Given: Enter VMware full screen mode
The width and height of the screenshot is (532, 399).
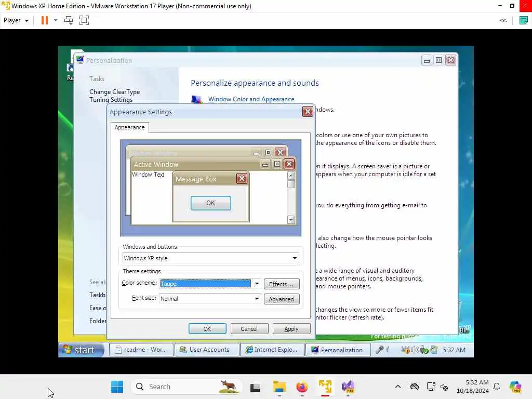Looking at the screenshot, I should [84, 20].
